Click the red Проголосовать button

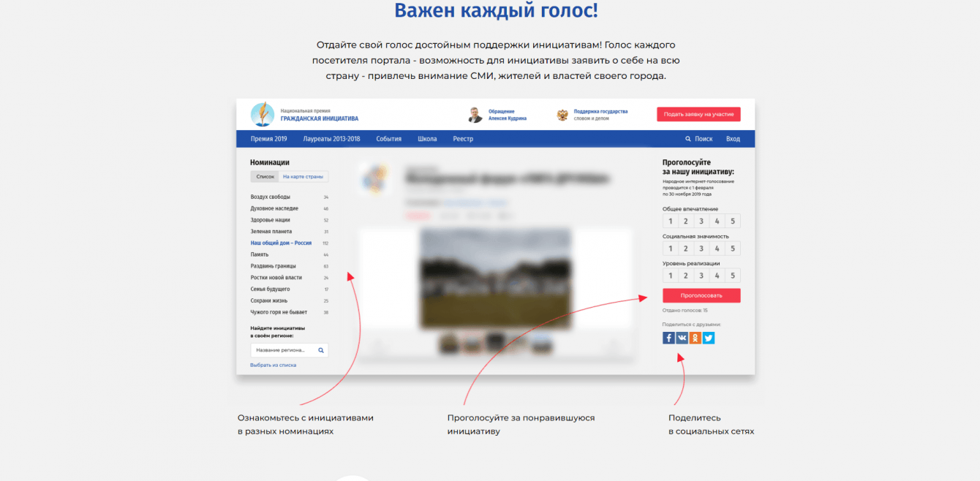(701, 295)
